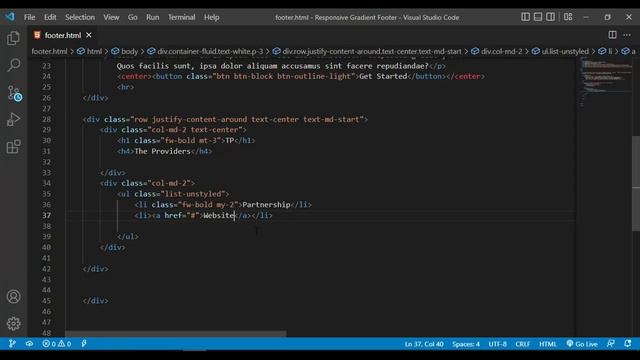The width and height of the screenshot is (640, 360).
Task: Open the File menu
Action: pyautogui.click(x=29, y=17)
